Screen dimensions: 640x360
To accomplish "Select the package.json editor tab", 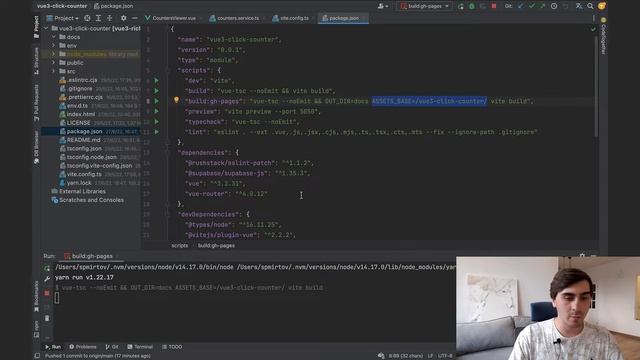I will point(343,18).
